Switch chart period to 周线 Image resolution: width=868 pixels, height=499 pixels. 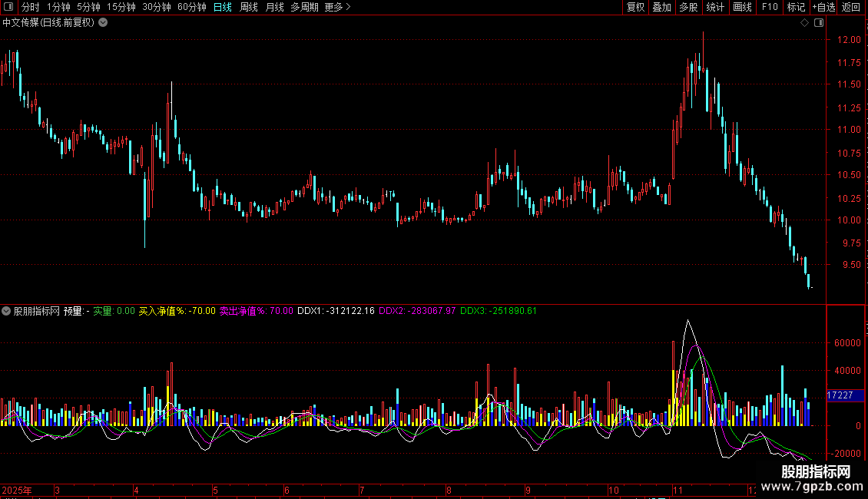coord(249,7)
